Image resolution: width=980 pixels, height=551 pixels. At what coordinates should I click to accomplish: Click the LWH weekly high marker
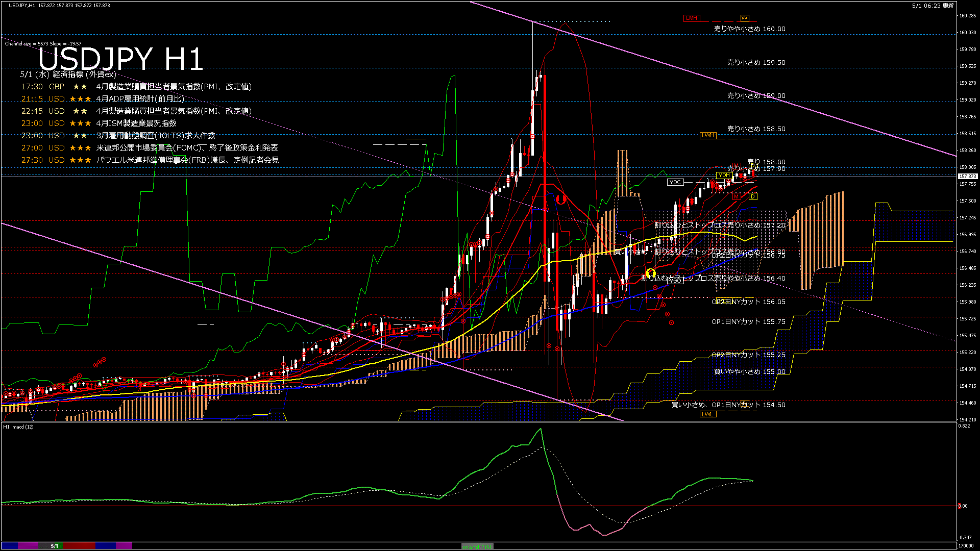(707, 136)
